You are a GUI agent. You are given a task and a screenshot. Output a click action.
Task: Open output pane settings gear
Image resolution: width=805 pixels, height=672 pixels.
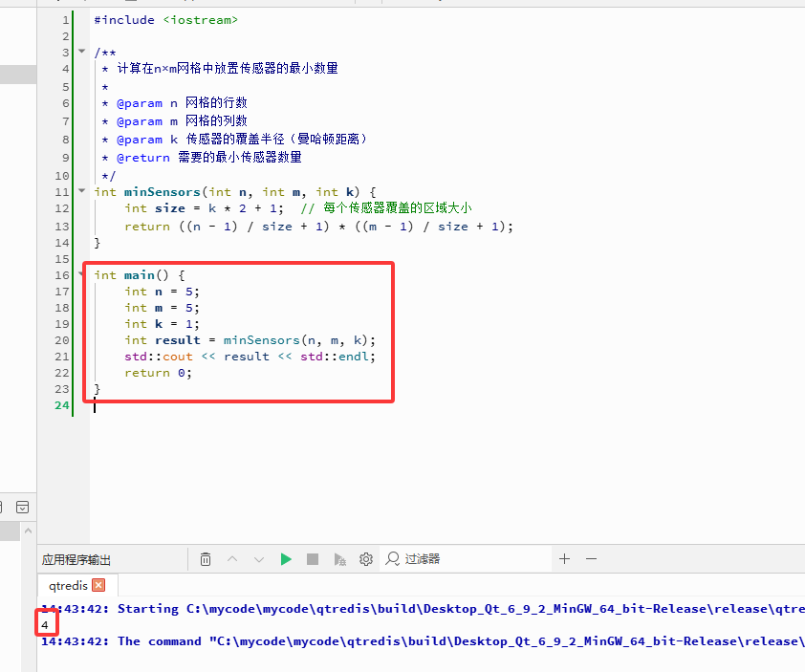pos(366,559)
